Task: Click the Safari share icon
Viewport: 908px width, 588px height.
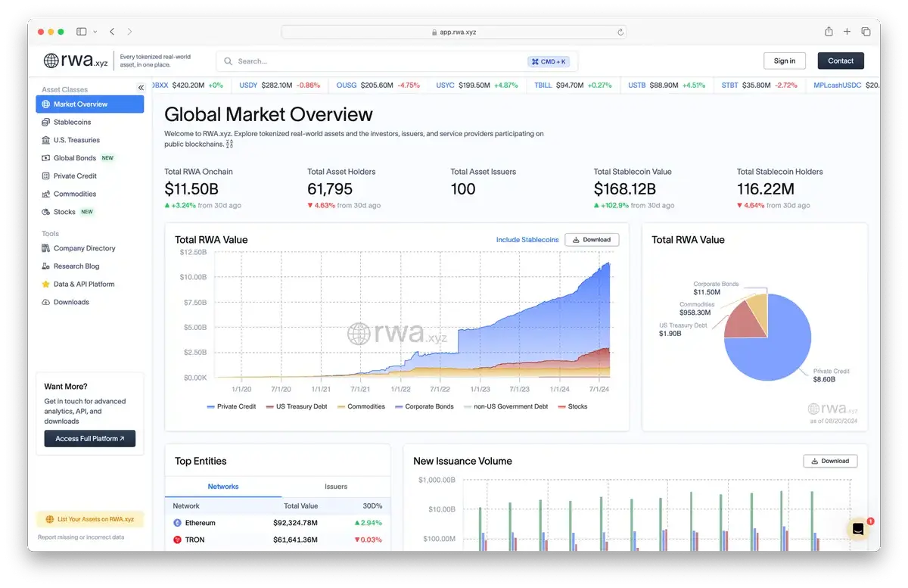Action: 829,32
